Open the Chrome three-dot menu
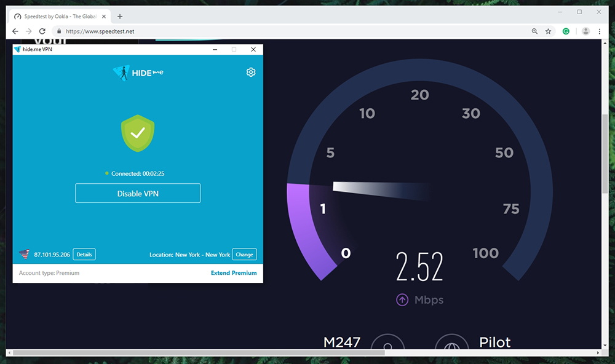 [x=599, y=31]
